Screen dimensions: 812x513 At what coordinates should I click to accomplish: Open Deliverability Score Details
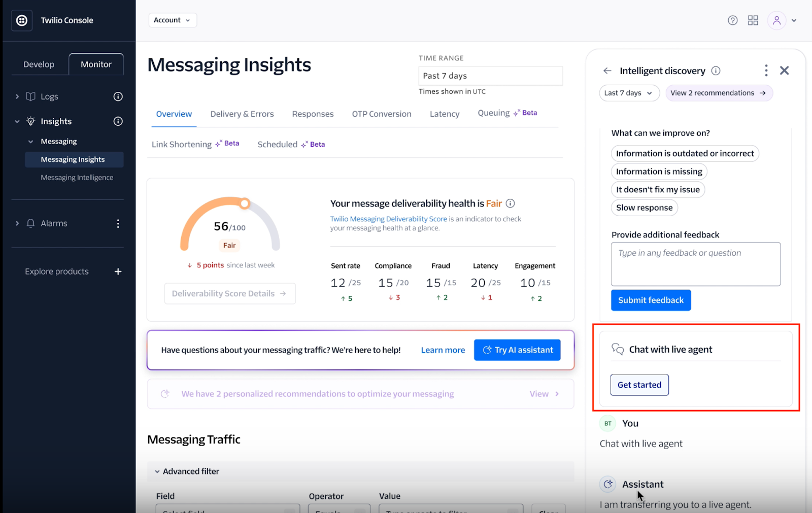(230, 294)
